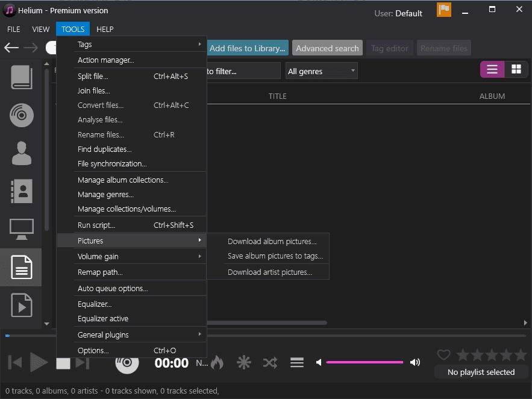The width and height of the screenshot is (532, 399).
Task: Open the contact book icon in sidebar
Action: coord(21,191)
